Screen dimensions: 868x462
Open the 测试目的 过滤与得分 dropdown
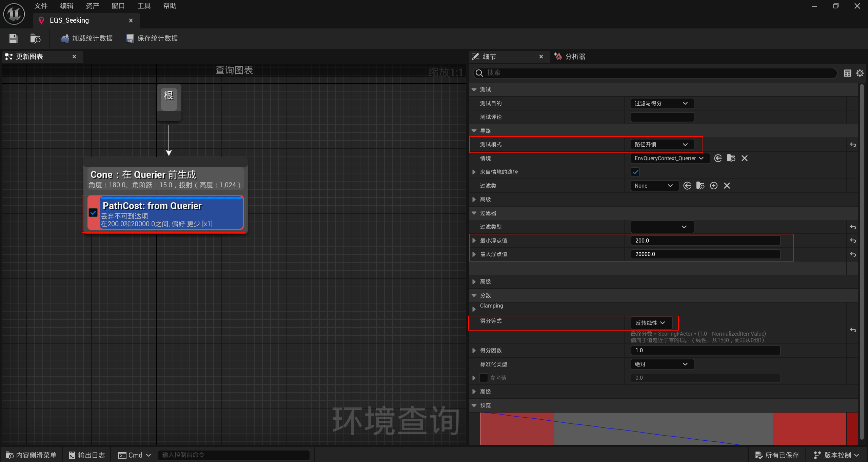pos(662,103)
